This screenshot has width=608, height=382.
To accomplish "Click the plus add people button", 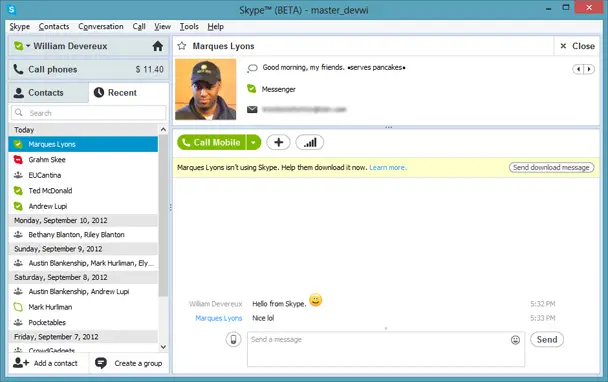I will [x=278, y=142].
